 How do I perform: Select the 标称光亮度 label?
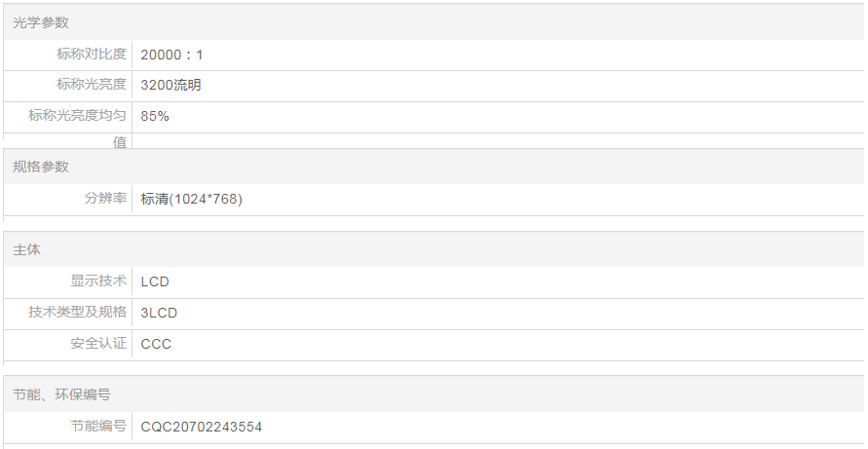(91, 85)
